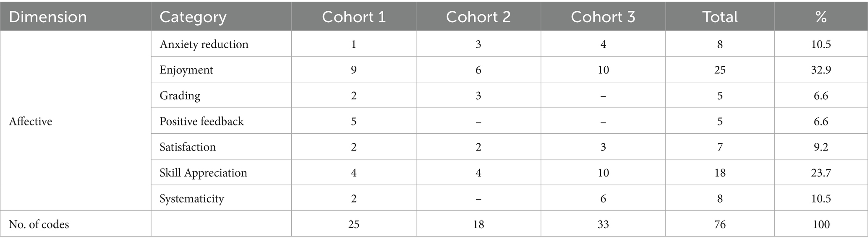Click the Category column header
Viewport: 868px width, 244px height.
tap(193, 17)
